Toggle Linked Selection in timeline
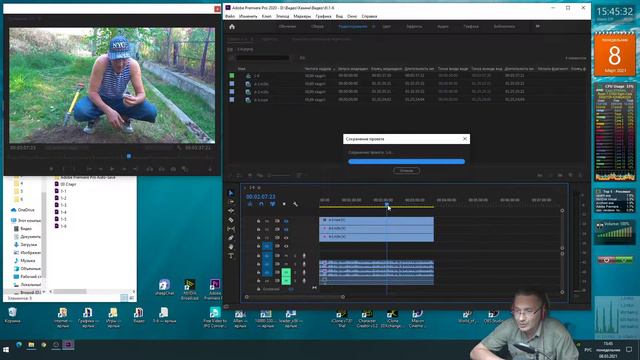Image resolution: width=640 pixels, height=360 pixels. 273,204
